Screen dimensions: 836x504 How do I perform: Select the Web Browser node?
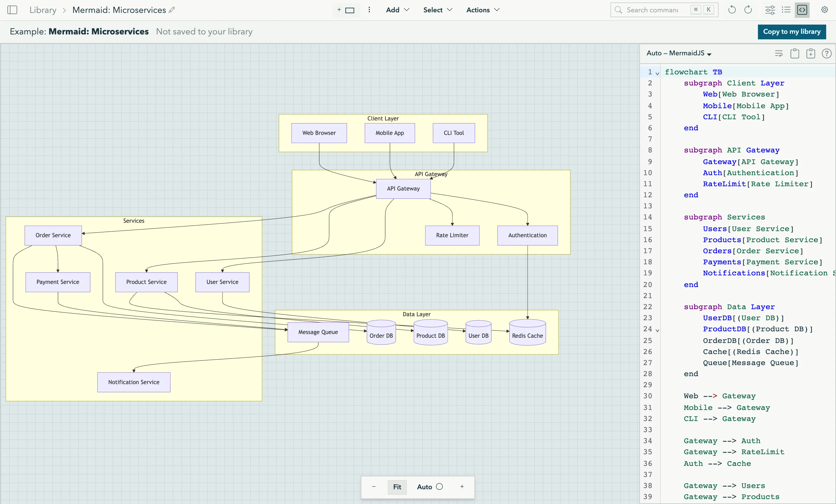pos(319,133)
